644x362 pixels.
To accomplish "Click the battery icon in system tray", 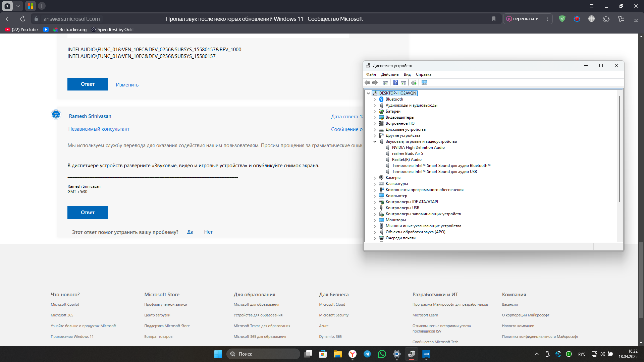I will tap(610, 354).
